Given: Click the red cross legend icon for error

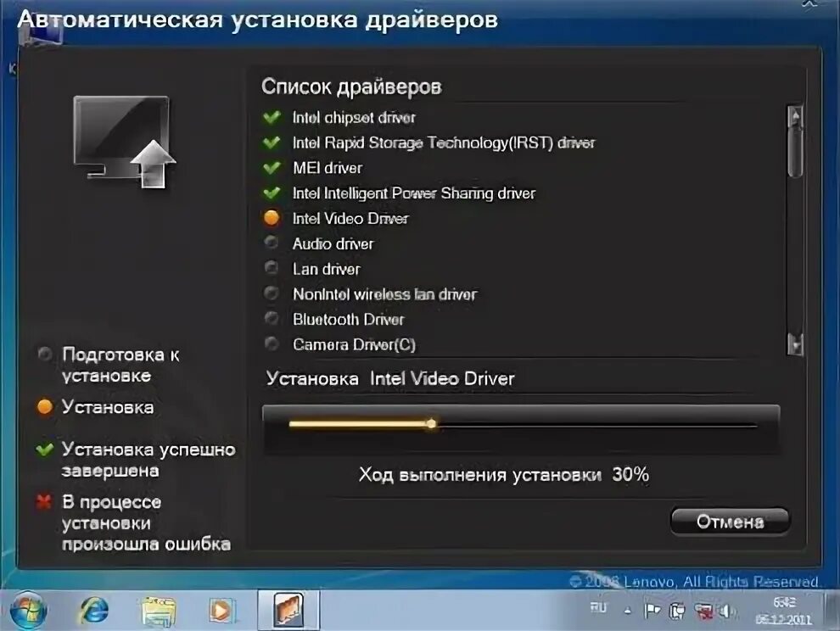Looking at the screenshot, I should click(44, 502).
